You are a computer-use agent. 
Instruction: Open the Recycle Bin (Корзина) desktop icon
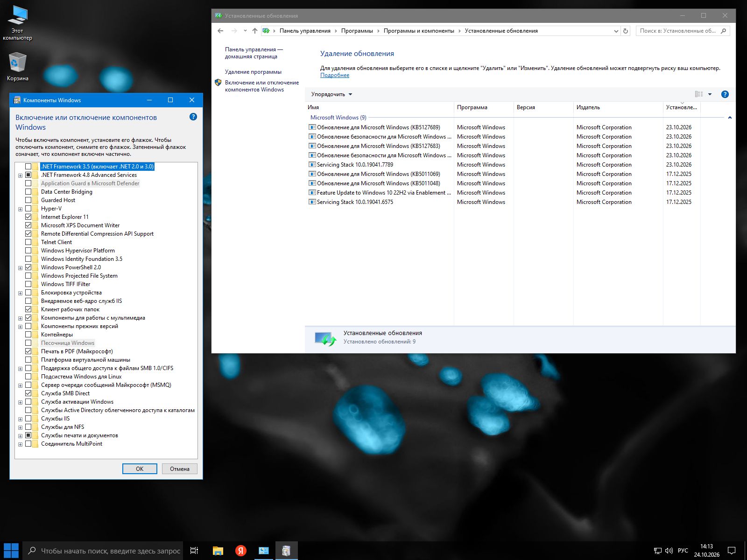click(x=18, y=67)
